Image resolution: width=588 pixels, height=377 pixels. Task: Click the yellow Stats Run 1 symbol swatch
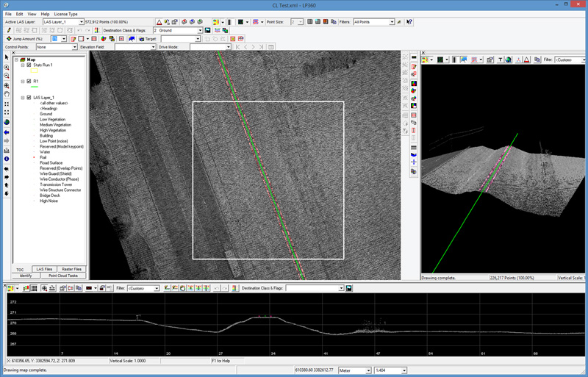(34, 71)
